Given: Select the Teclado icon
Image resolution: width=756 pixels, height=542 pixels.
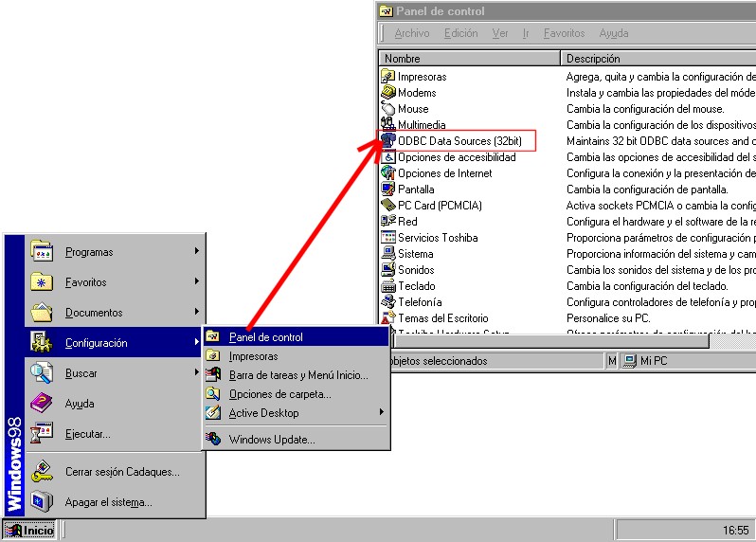Looking at the screenshot, I should pyautogui.click(x=387, y=285).
